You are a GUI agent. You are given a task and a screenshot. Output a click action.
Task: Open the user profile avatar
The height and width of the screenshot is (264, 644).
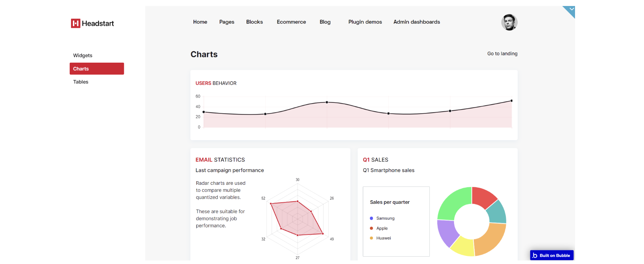point(509,22)
